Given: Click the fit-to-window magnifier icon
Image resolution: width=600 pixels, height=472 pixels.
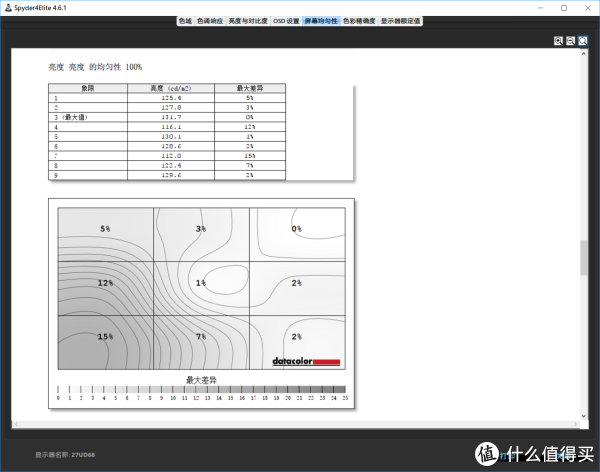Looking at the screenshot, I should click(583, 41).
